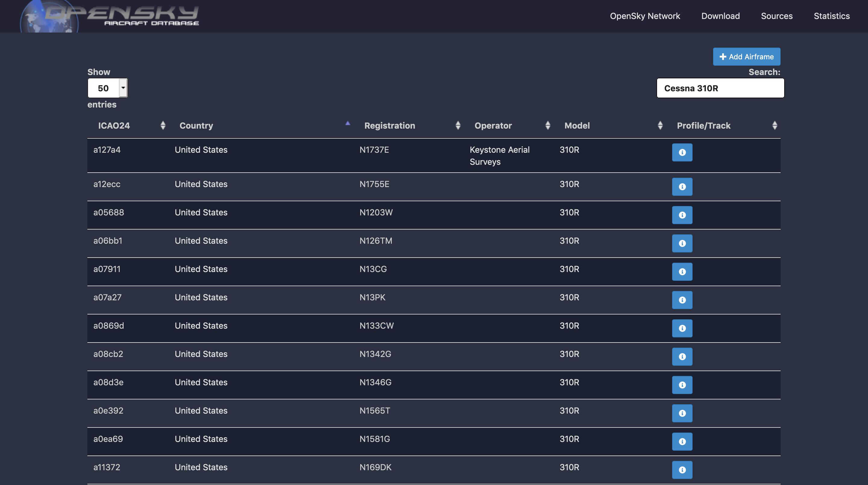The height and width of the screenshot is (485, 868).
Task: Sort table by Registration column
Action: tap(409, 126)
